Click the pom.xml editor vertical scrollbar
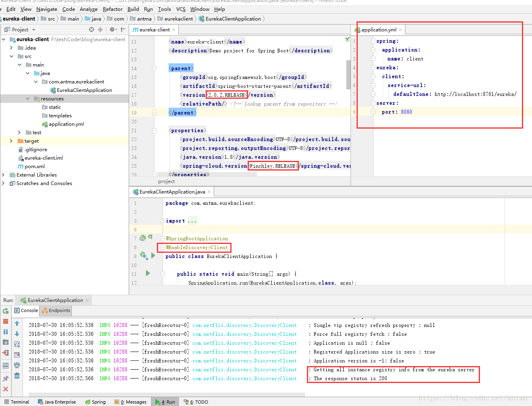Screen dimensions: 532x406 click(x=348, y=75)
